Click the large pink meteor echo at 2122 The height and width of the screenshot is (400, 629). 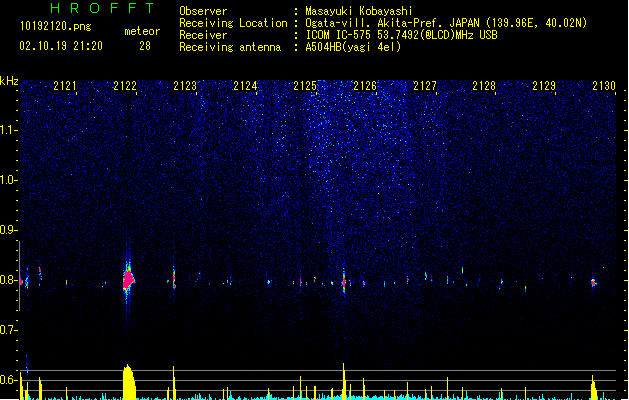coord(128,280)
